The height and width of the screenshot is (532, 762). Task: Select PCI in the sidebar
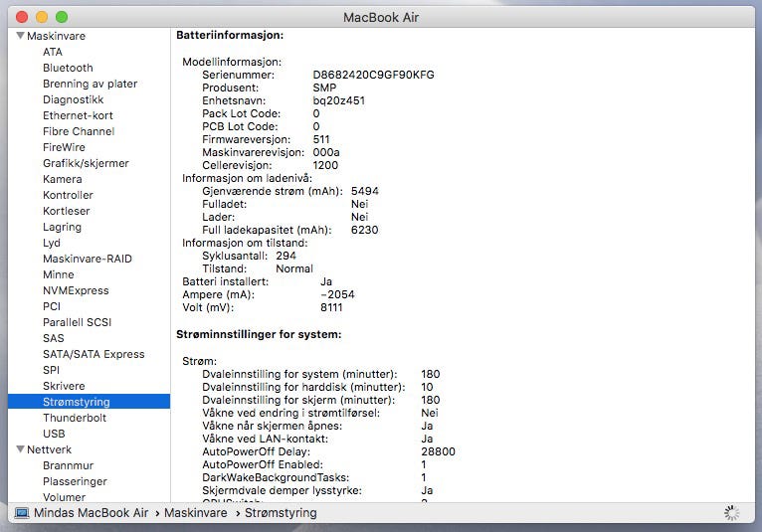point(52,306)
